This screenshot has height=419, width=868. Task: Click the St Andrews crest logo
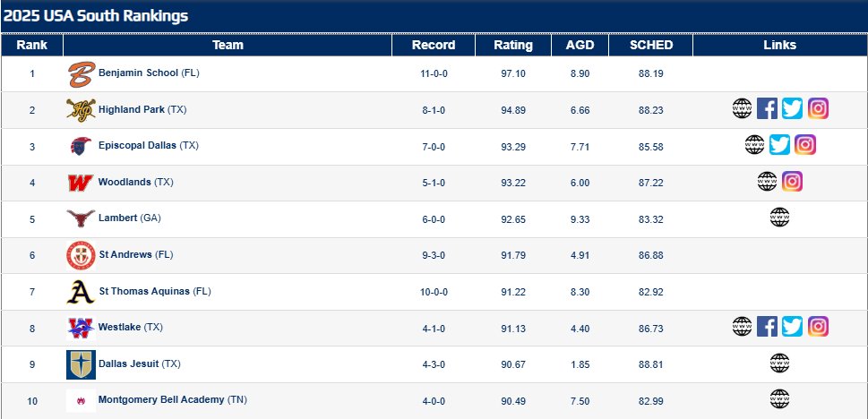tap(81, 255)
